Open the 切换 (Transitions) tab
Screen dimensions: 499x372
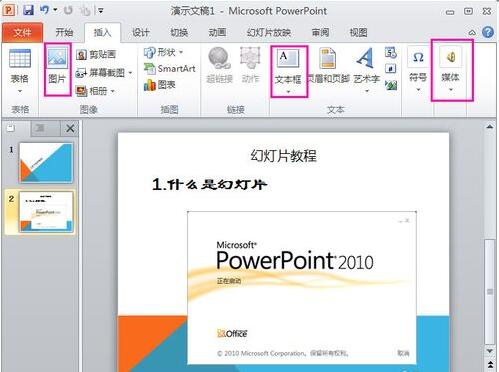179,32
